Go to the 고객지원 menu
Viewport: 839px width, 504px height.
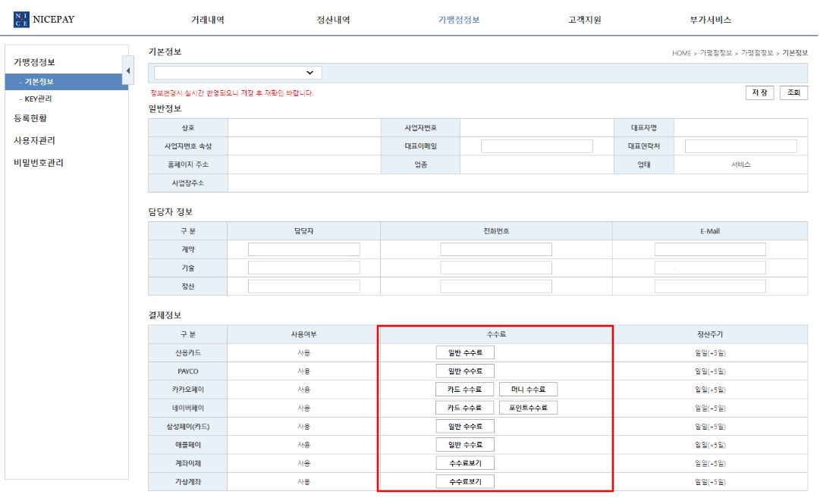[x=584, y=19]
